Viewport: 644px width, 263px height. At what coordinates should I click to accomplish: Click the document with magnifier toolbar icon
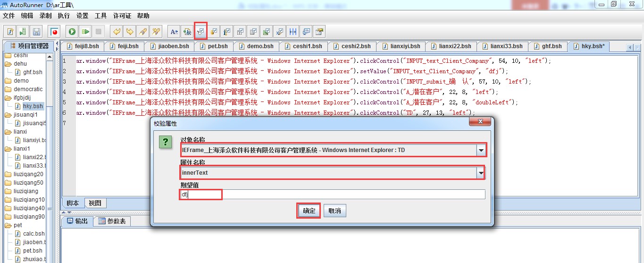pos(187,32)
